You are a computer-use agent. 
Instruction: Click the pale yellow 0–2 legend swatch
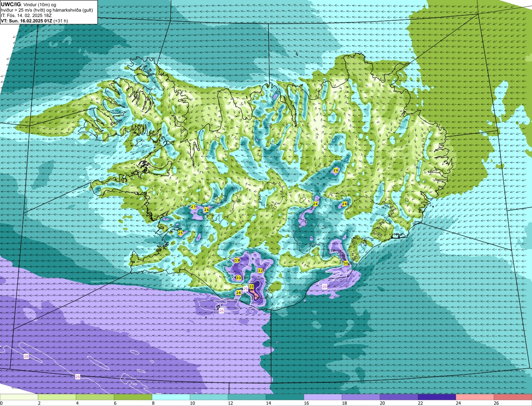click(x=19, y=397)
